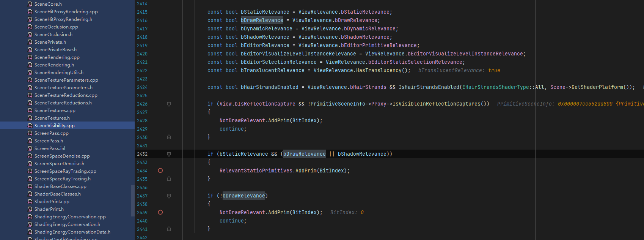The width and height of the screenshot is (644, 240).
Task: Click bShadowRelevance variable on line 2418
Action: click(265, 37)
